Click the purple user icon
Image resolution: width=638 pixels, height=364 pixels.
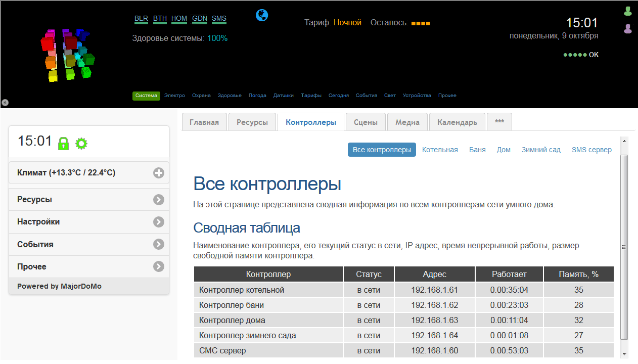pyautogui.click(x=628, y=29)
